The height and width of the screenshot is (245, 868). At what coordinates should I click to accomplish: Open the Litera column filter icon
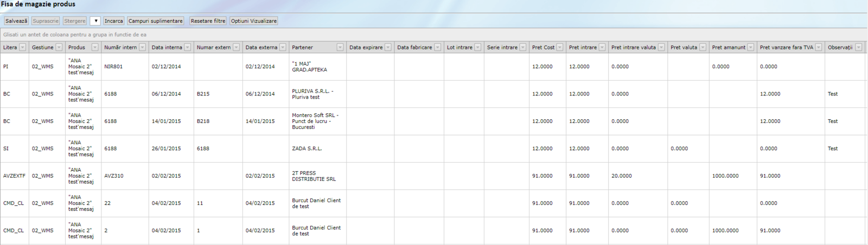click(22, 48)
